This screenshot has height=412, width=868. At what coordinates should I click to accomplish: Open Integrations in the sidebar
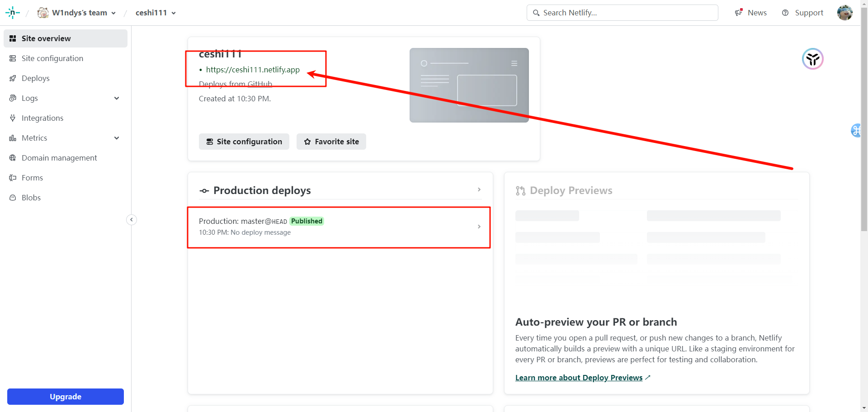[42, 118]
